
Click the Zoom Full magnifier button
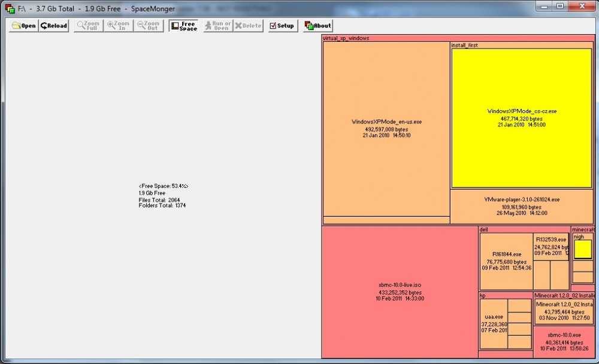(87, 26)
